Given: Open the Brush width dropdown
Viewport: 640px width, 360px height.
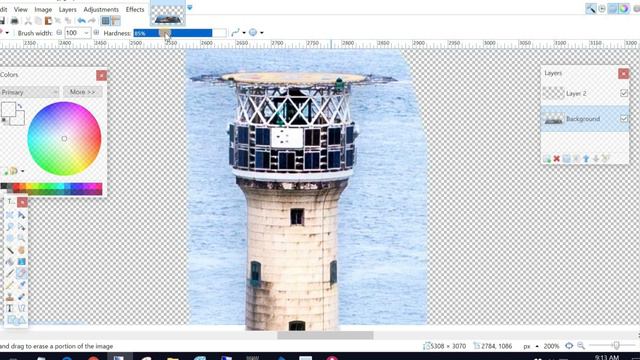Looking at the screenshot, I should [86, 33].
